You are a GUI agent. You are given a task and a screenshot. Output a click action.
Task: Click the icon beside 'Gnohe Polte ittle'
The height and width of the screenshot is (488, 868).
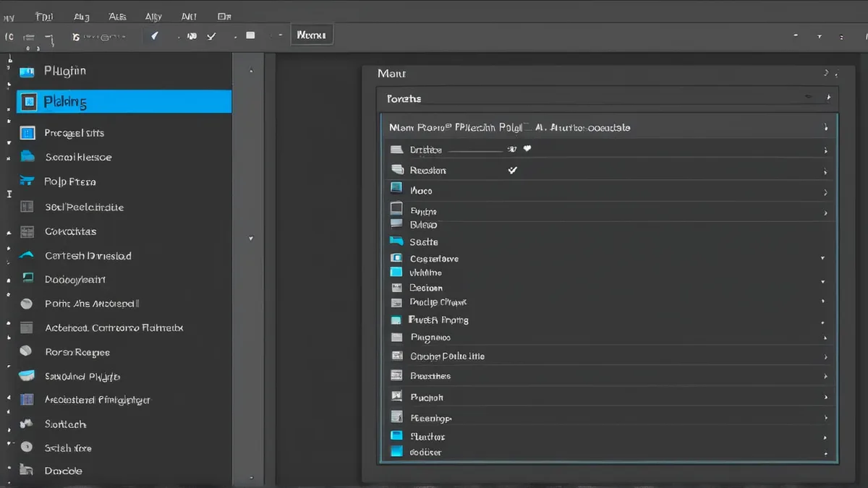(396, 356)
